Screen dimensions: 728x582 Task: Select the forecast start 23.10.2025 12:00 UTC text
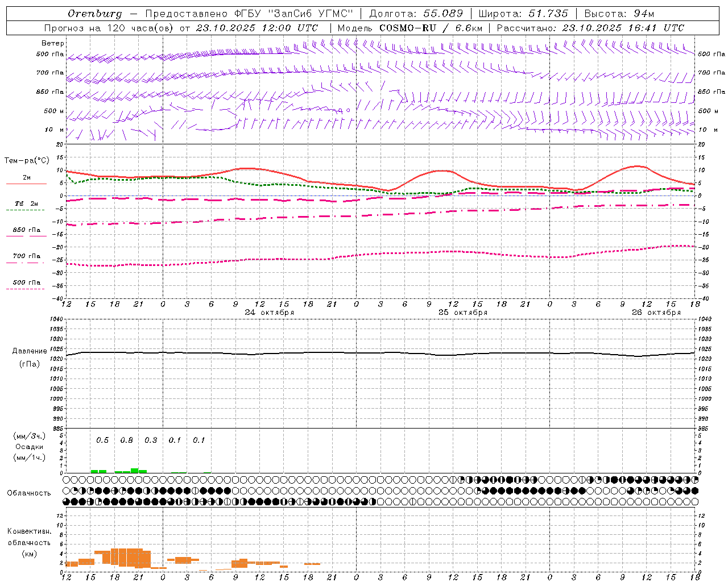pos(257,28)
